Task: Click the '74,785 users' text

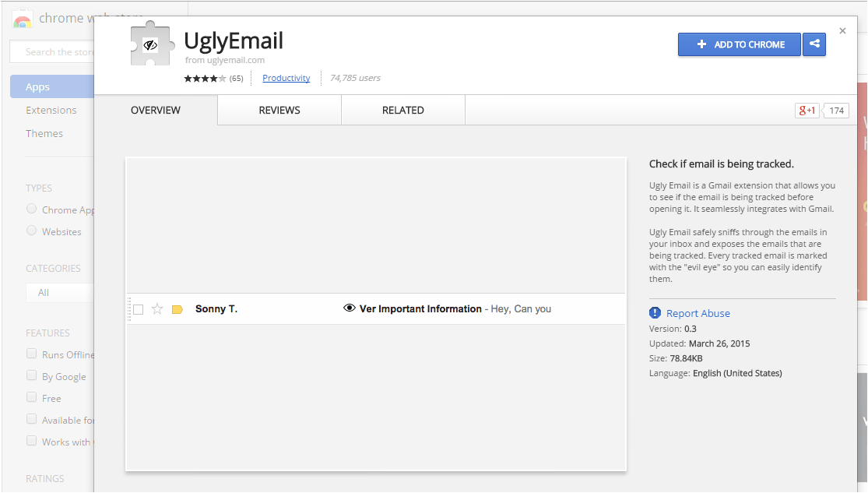Action: (356, 78)
